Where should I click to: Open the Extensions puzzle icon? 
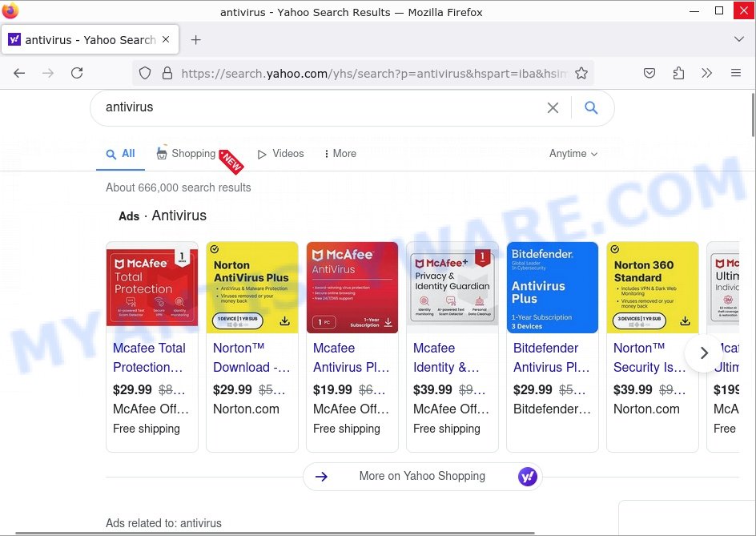(x=678, y=74)
